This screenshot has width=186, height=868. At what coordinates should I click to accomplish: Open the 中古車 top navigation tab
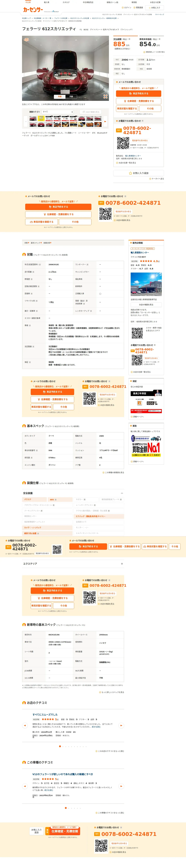[x=28, y=2]
